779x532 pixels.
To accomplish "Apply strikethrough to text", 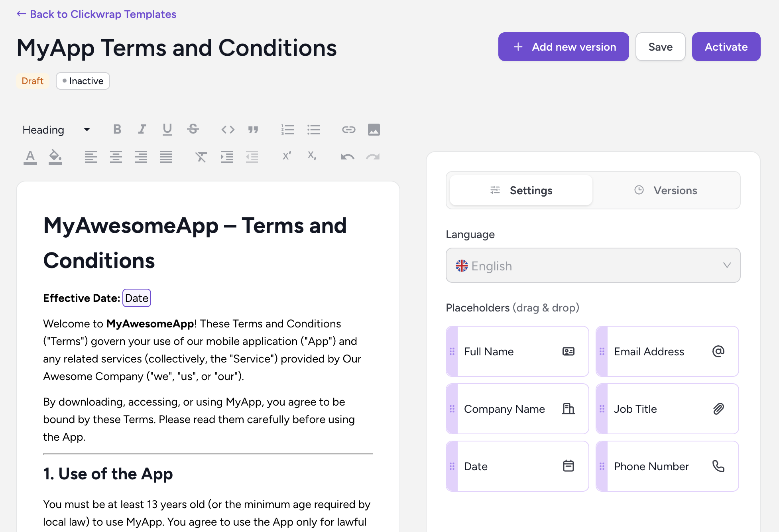I will 193,129.
